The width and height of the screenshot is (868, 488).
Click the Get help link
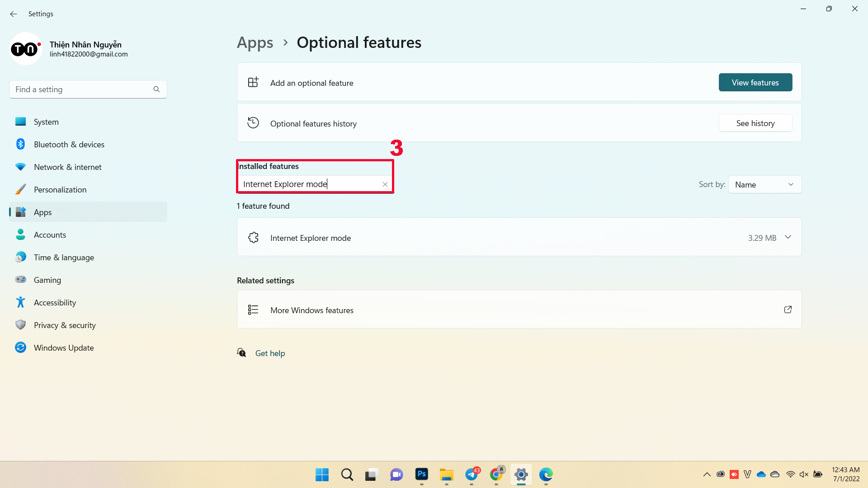pyautogui.click(x=270, y=353)
